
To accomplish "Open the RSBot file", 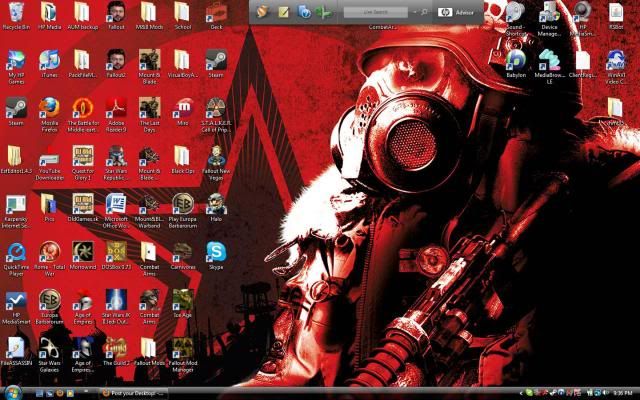I will click(x=616, y=16).
